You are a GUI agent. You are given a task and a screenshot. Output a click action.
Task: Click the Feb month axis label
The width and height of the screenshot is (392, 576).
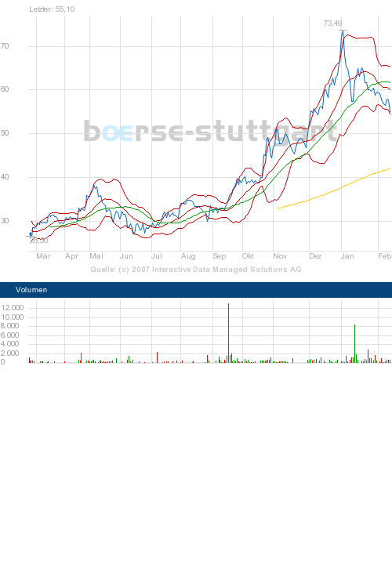(x=385, y=256)
